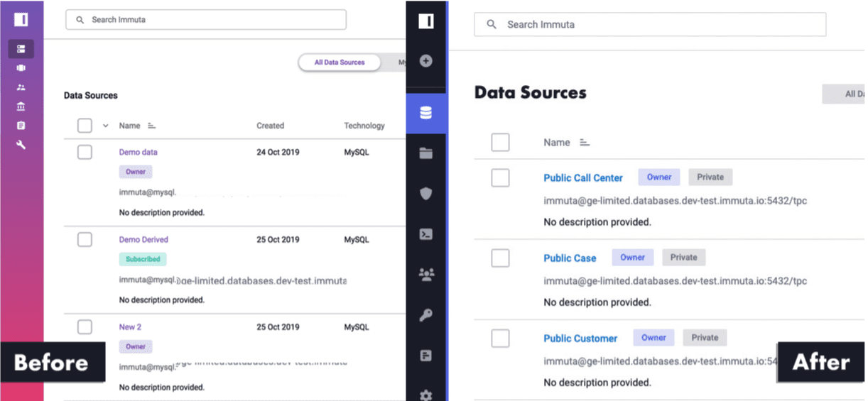
Task: Open the Demo data link
Action: tap(138, 152)
